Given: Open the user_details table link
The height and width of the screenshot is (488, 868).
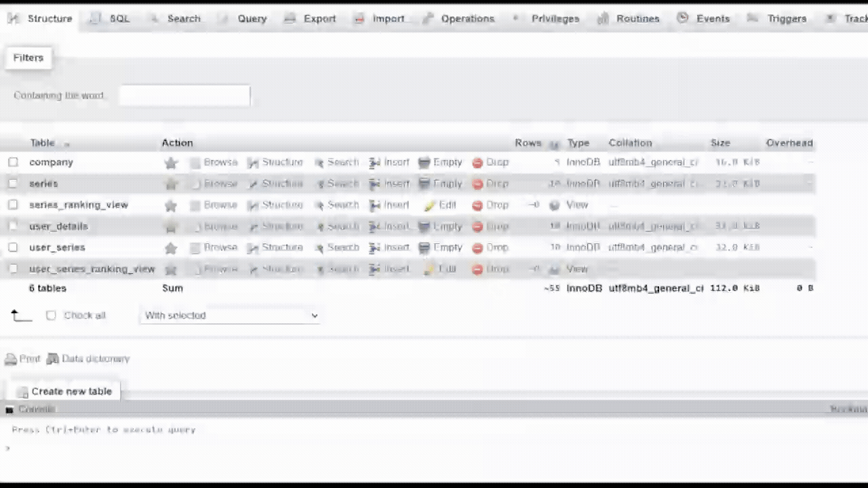Looking at the screenshot, I should [58, 226].
